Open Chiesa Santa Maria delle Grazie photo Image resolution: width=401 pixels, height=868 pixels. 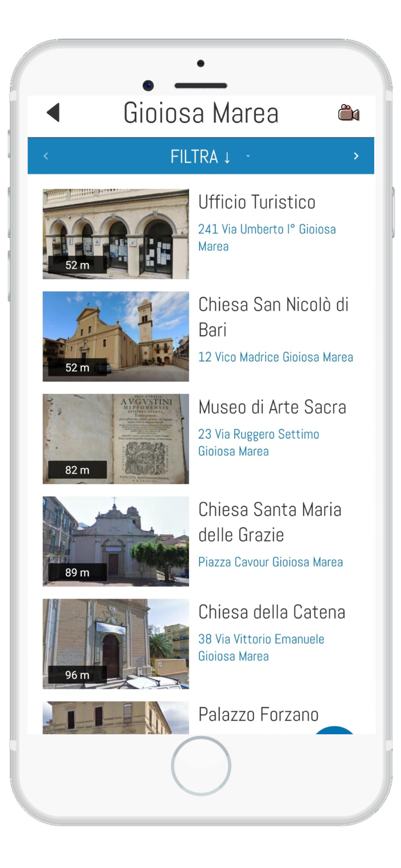[x=116, y=541]
